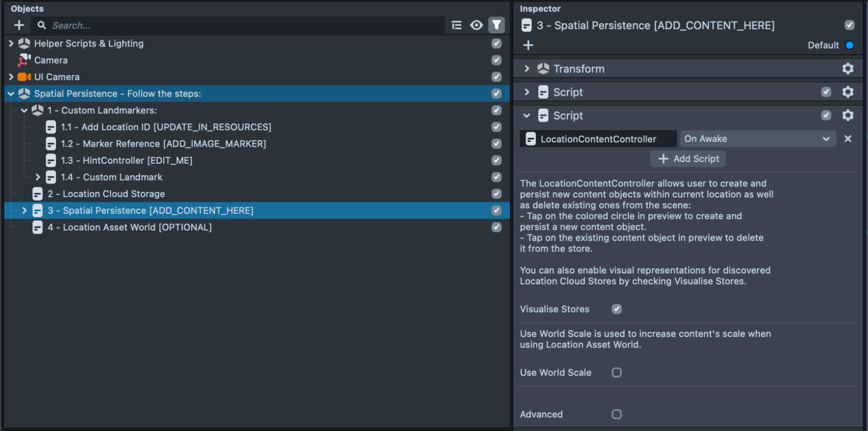Open settings gear for Transform component
Image resolution: width=868 pixels, height=431 pixels.
(848, 69)
